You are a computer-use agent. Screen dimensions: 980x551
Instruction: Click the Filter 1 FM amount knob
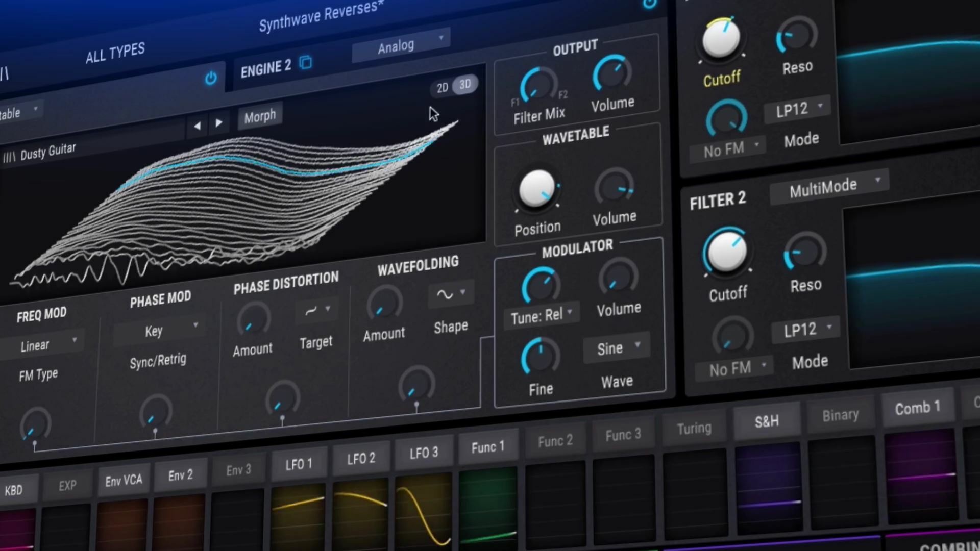[726, 119]
